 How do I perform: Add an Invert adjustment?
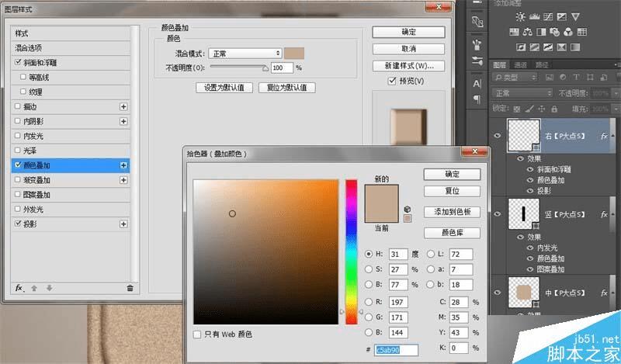coord(521,47)
